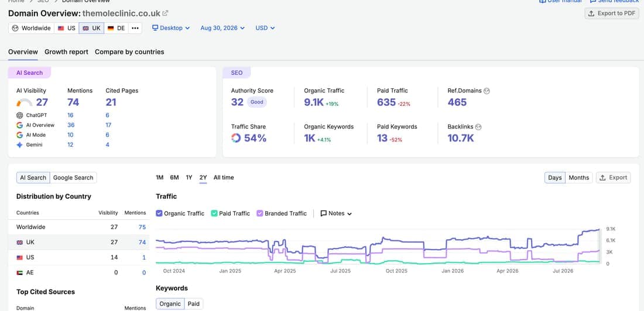Click the three-dots more countries button
The image size is (644, 311).
[x=135, y=28]
